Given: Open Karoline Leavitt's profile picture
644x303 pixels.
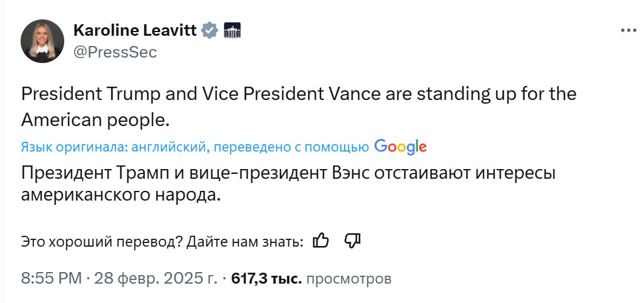Looking at the screenshot, I should coord(42,41).
